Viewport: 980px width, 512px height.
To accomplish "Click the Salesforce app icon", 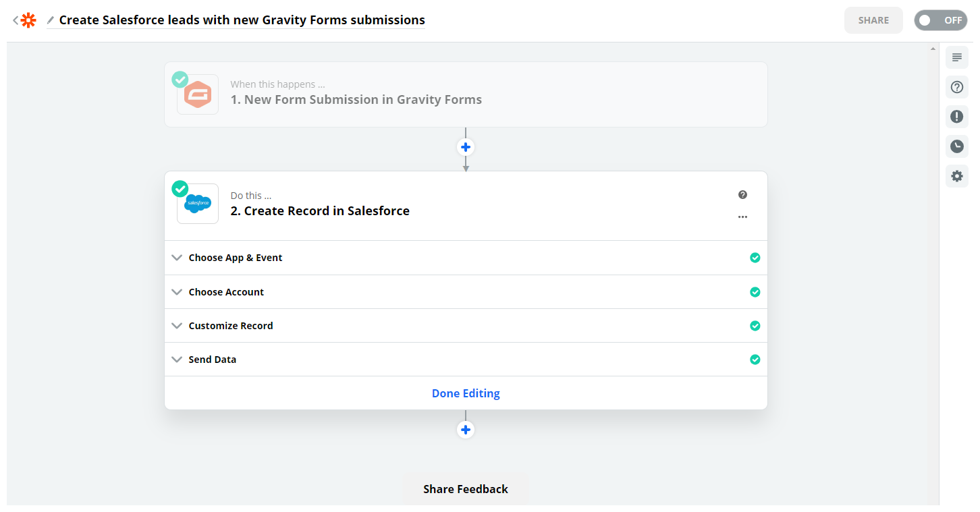I will [198, 204].
